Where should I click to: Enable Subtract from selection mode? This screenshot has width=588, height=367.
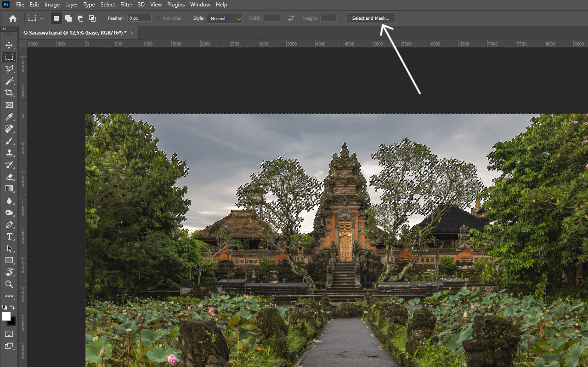tap(80, 18)
